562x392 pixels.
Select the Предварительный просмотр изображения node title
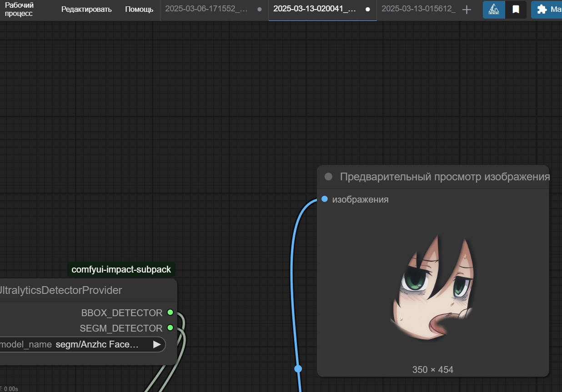[445, 177]
